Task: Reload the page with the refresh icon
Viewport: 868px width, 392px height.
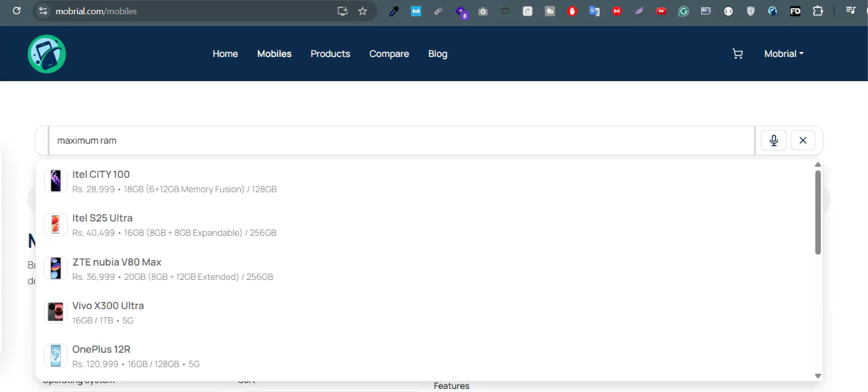Action: (x=17, y=11)
